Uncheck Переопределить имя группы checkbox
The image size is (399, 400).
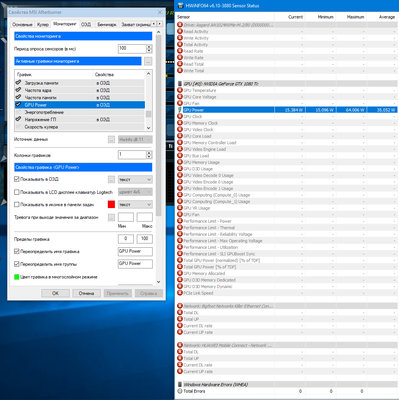17,264
